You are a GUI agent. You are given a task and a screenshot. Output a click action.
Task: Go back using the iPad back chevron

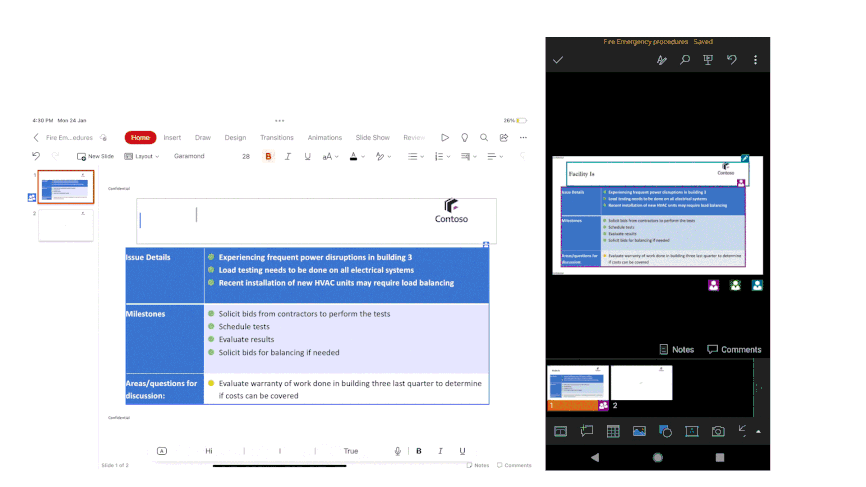coord(36,137)
